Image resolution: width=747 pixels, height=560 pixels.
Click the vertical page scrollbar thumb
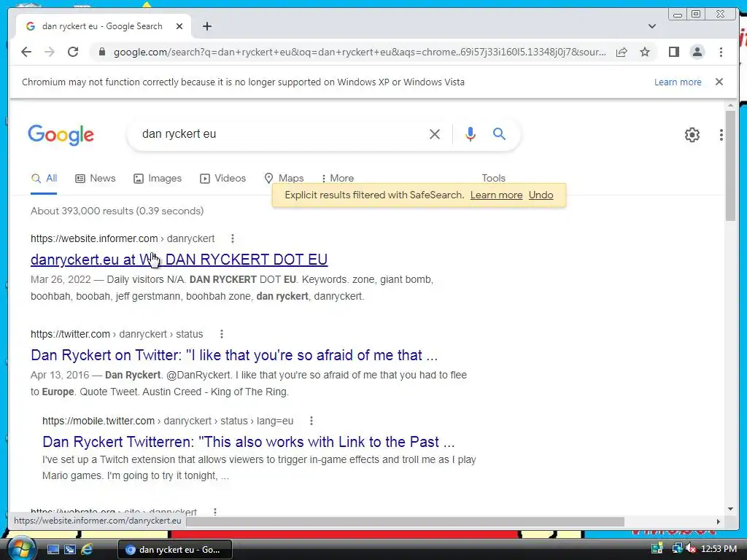(x=730, y=165)
